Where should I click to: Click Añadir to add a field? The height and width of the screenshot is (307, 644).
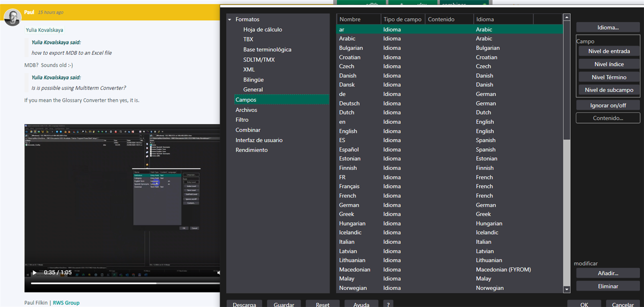pyautogui.click(x=608, y=273)
